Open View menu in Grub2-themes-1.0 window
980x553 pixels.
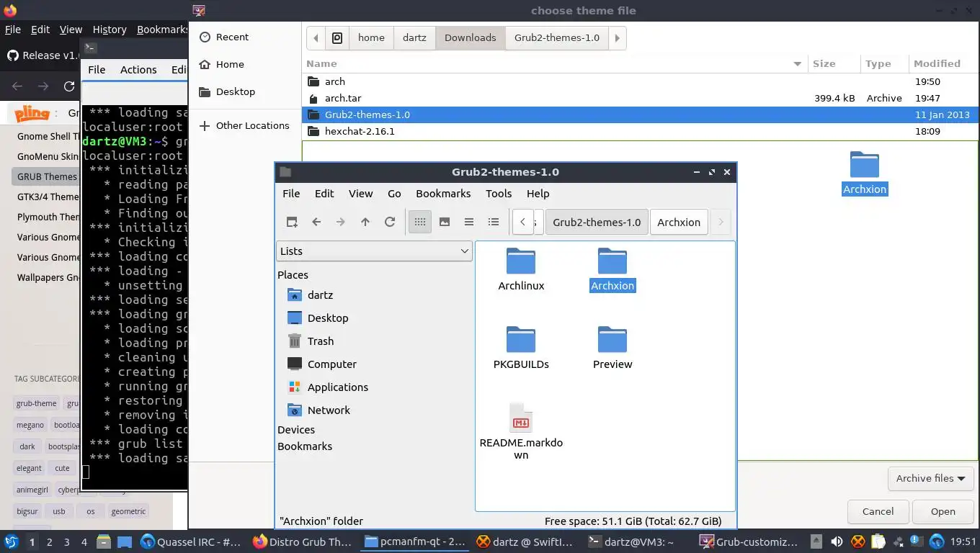[x=360, y=194]
